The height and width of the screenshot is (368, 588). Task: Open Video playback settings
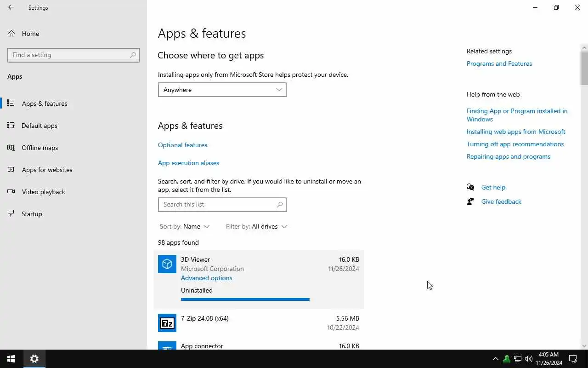coord(73,192)
